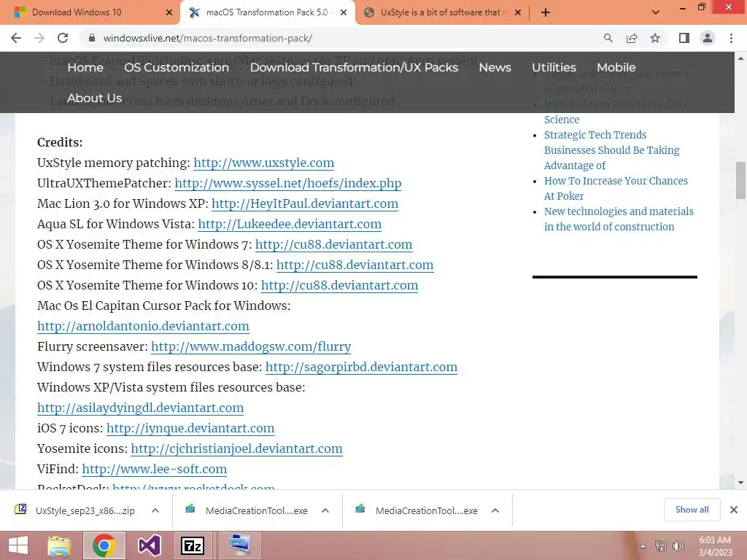Screen dimensions: 747x560
Task: Open the zoom magnifier icon in address bar
Action: (x=608, y=38)
